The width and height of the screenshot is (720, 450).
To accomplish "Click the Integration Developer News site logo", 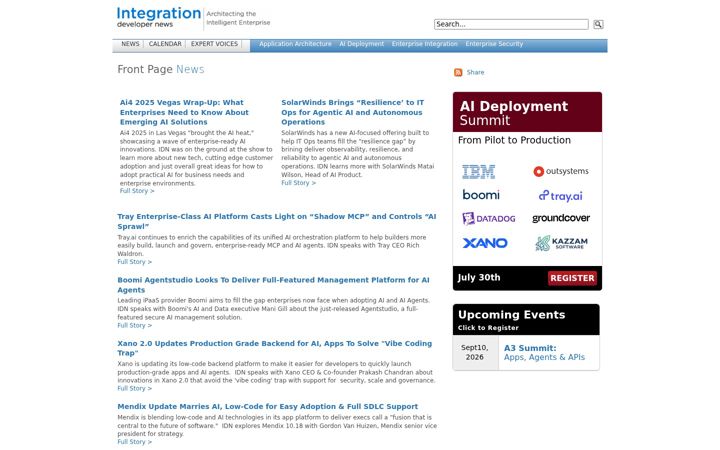I will 158,18.
